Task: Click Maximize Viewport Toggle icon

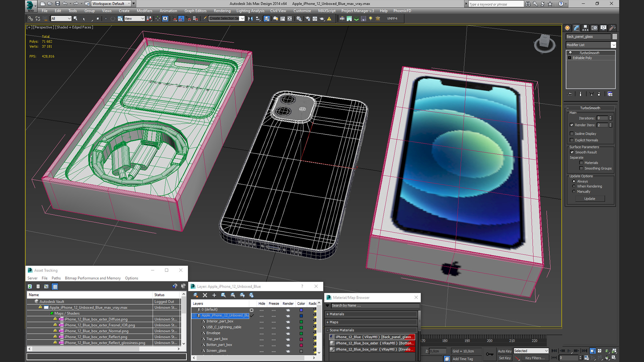Action: click(614, 358)
